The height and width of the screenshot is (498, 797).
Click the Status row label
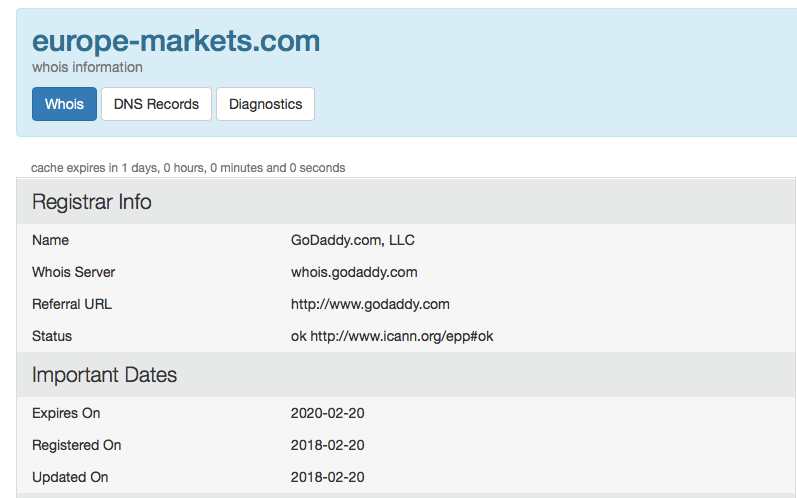[x=52, y=336]
